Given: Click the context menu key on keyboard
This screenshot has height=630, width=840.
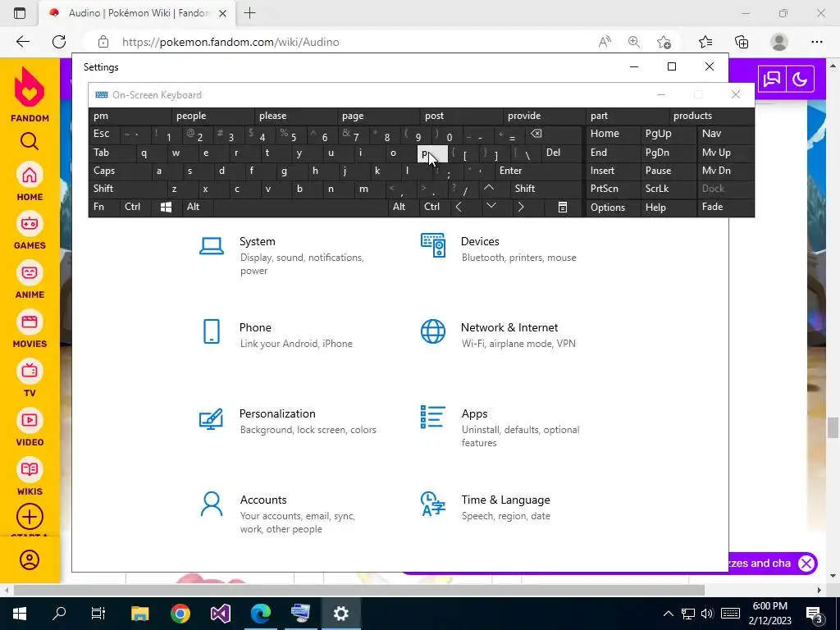Looking at the screenshot, I should (563, 208).
